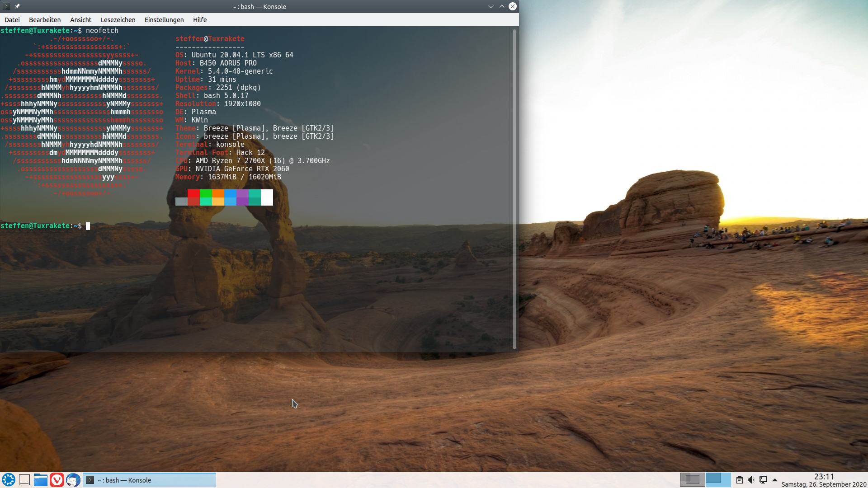Screen dimensions: 868x488
Task: Switch to the first virtual desktop in pager
Action: click(x=692, y=479)
